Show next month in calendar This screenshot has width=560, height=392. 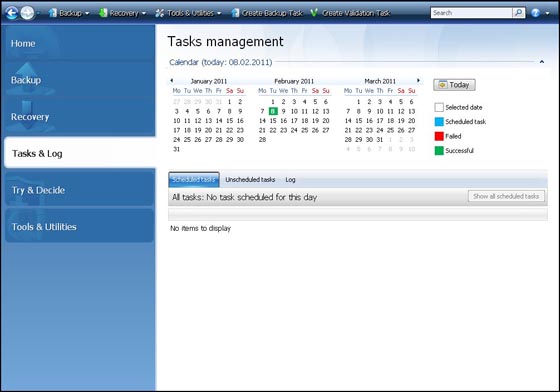[x=418, y=81]
